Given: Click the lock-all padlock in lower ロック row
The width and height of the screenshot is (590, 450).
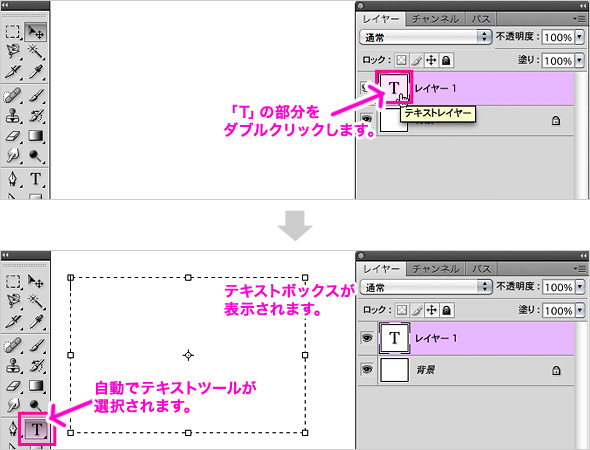Looking at the screenshot, I should (447, 310).
